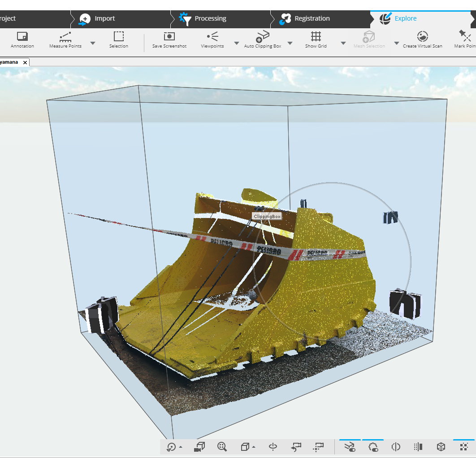Click the camera-with-box icon in bottom toolbar
This screenshot has width=476, height=458.
199,446
